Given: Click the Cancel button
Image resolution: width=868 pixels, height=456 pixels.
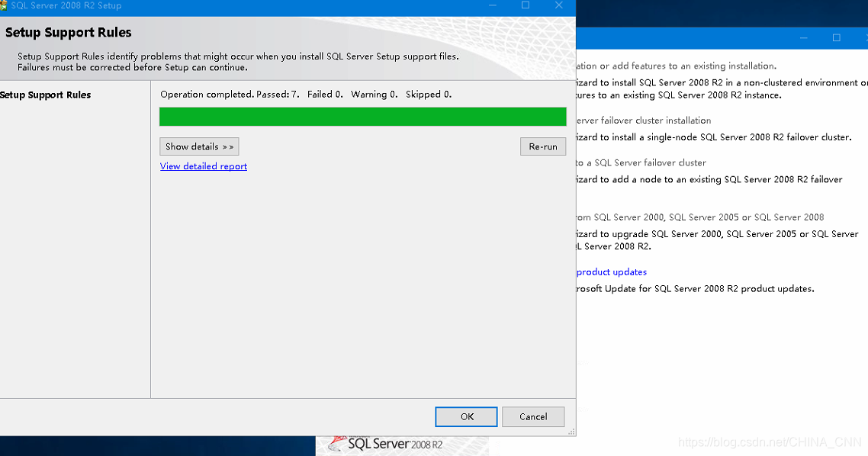Looking at the screenshot, I should point(533,416).
